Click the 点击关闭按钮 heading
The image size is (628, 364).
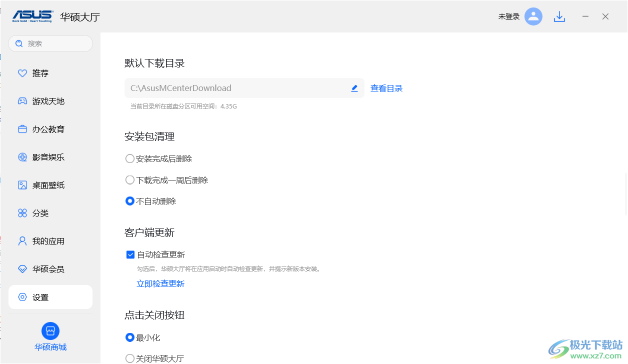154,315
